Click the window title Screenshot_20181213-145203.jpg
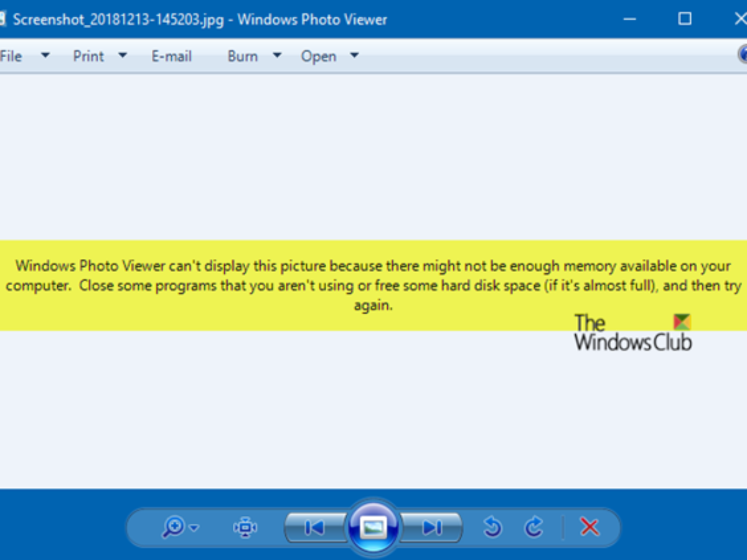Image resolution: width=747 pixels, height=560 pixels. 118,19
